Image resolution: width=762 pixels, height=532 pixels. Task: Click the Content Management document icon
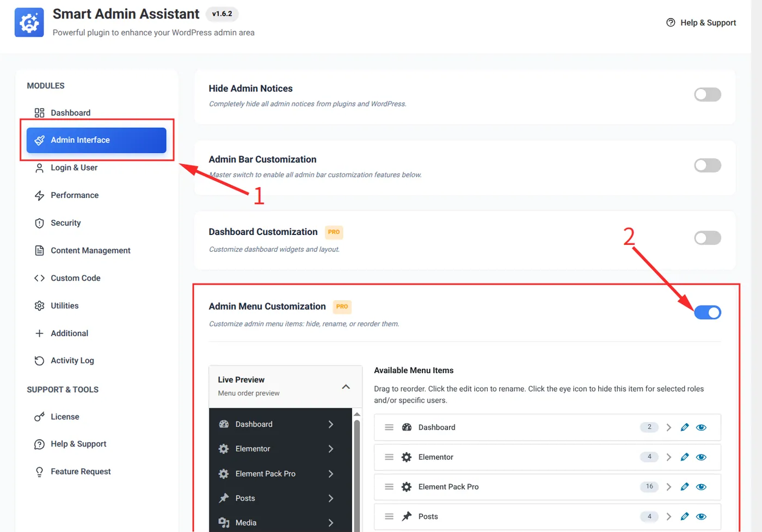click(x=39, y=250)
